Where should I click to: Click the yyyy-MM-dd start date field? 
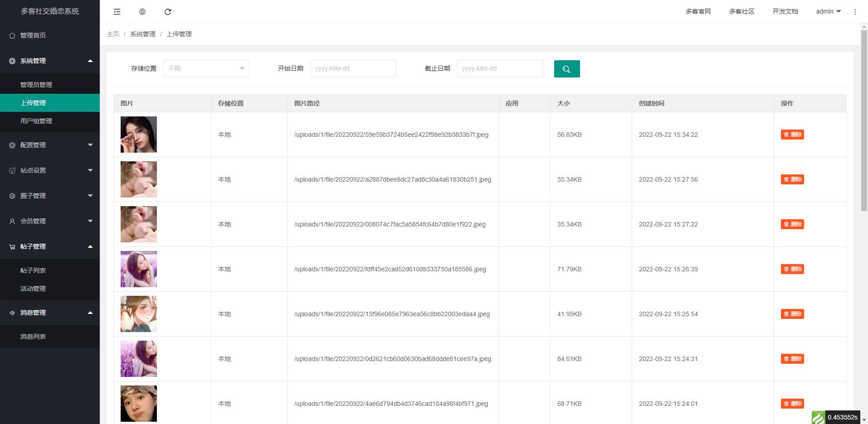[353, 68]
